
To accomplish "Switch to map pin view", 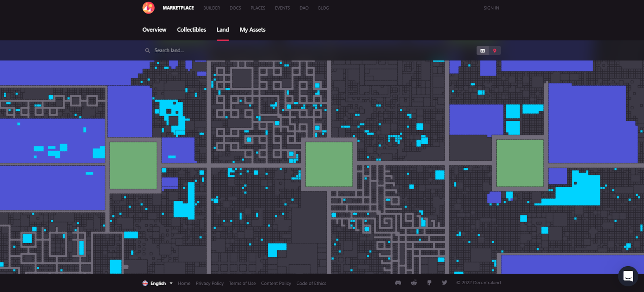I will (495, 51).
